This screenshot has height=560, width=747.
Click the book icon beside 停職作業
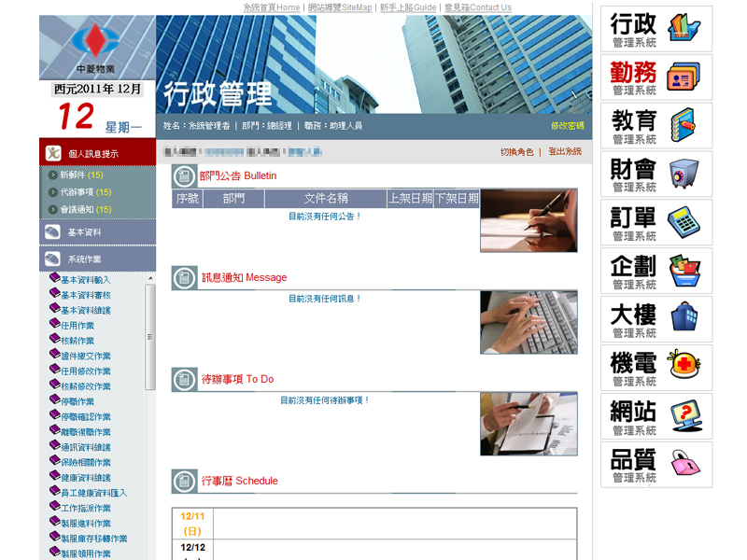[x=55, y=399]
